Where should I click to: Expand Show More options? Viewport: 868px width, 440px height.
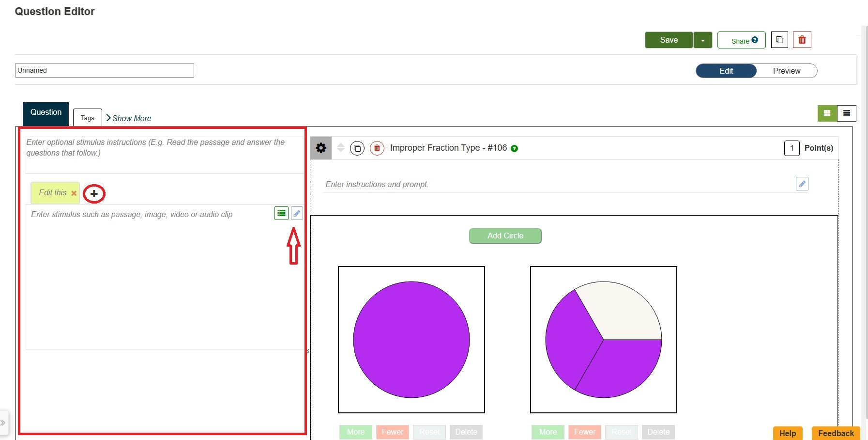point(129,118)
